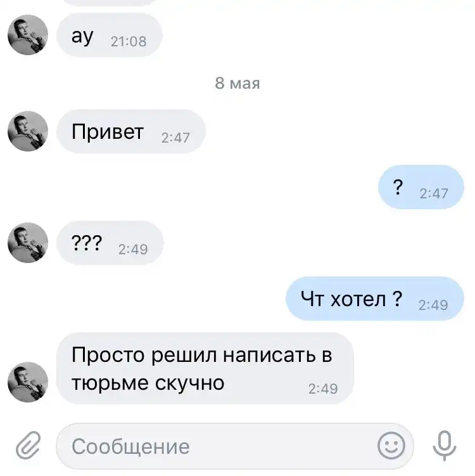
Task: Select the outgoing ? message bubble
Action: coord(421,187)
